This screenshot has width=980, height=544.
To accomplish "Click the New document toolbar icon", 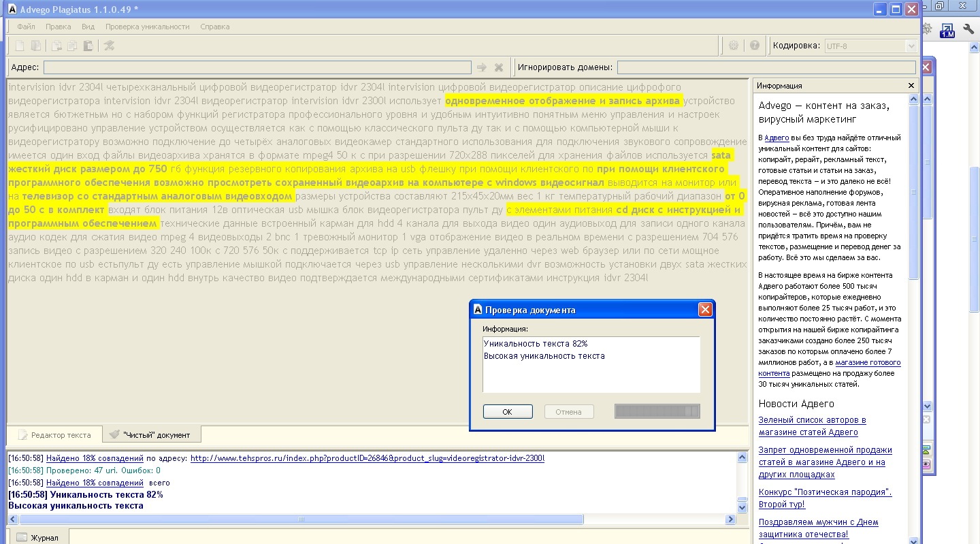I will pyautogui.click(x=20, y=46).
